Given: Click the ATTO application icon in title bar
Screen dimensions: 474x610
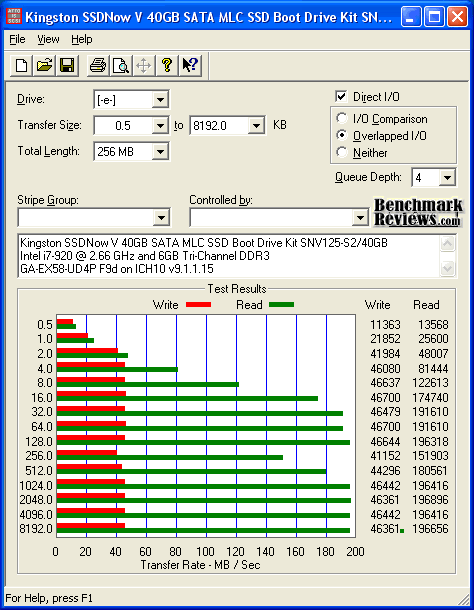Looking at the screenshot, I should point(14,16).
